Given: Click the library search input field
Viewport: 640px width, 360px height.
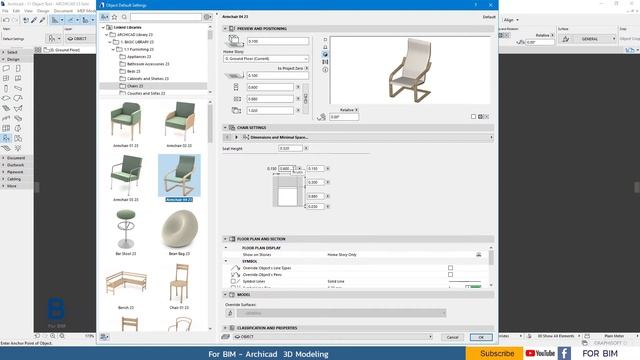Looking at the screenshot, I should coord(166,17).
